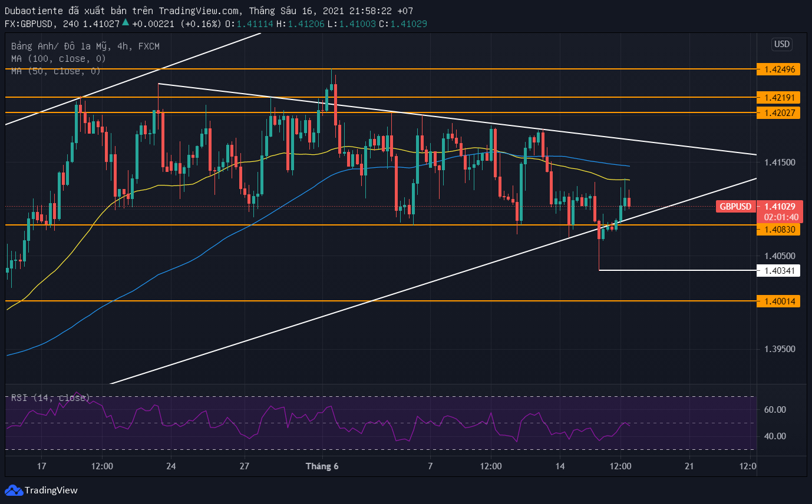Select the MA (100, close, 0) legend
The image size is (812, 504).
tap(58, 58)
